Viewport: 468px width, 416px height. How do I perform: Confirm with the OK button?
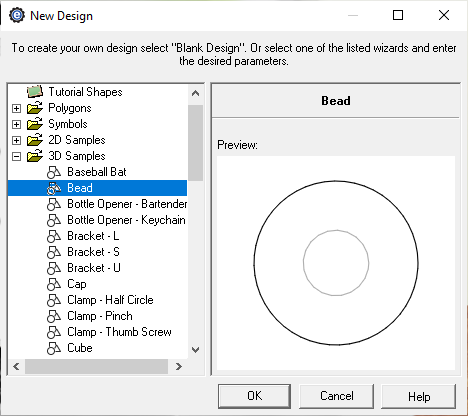tap(254, 396)
